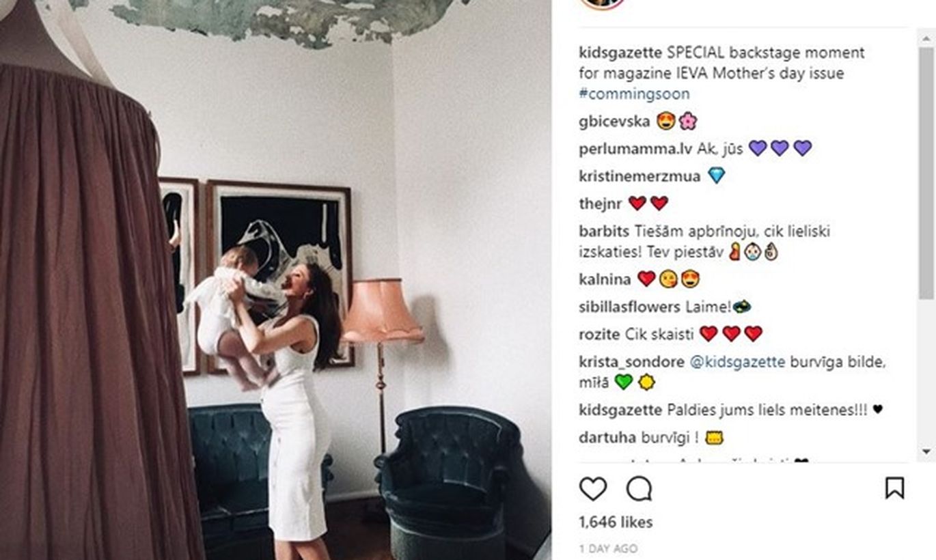
Task: Open dartuha's profile
Action: click(599, 437)
